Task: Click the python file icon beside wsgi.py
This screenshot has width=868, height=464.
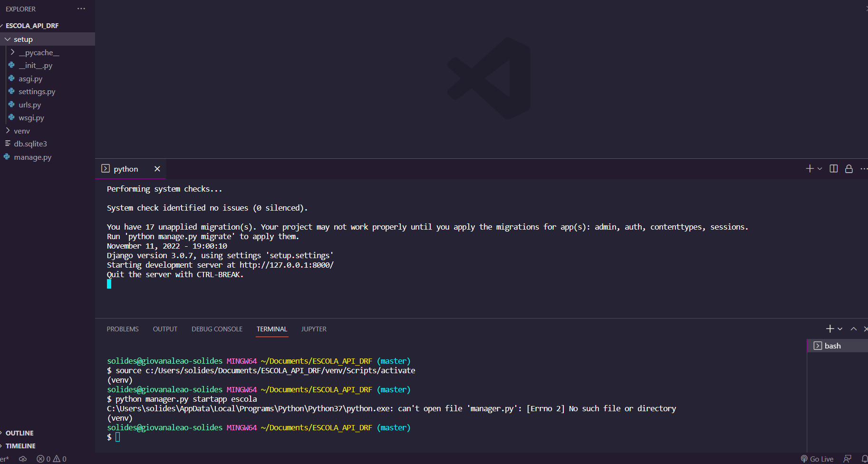Action: (11, 117)
